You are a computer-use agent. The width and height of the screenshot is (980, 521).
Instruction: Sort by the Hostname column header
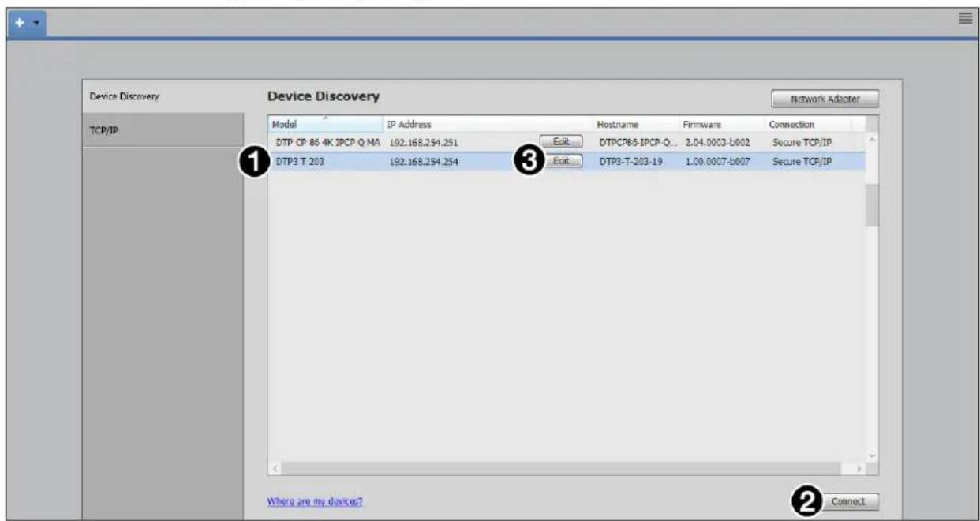[636, 125]
